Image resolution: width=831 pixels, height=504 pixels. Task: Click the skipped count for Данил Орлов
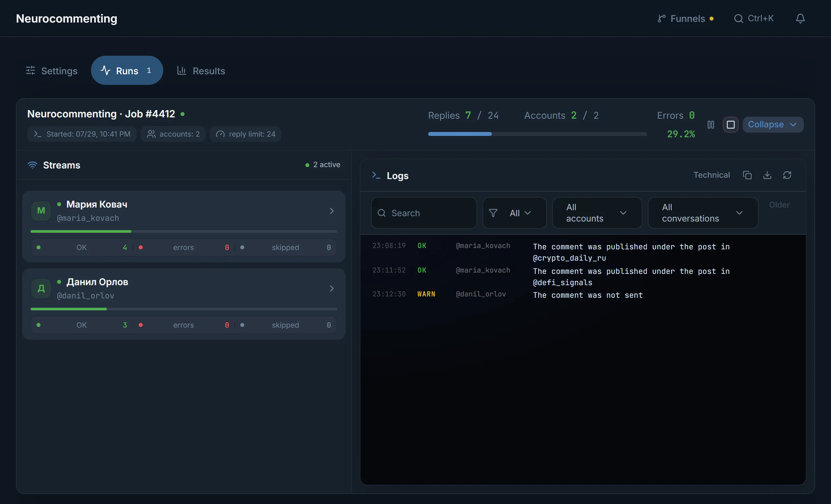click(x=329, y=325)
